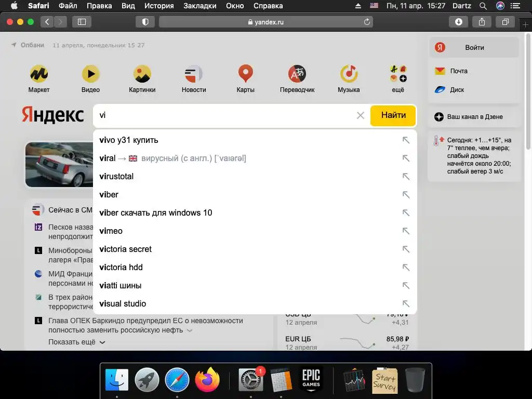Screen dimensions: 532x399
Task: Open Spotlight search in menu bar
Action: tap(483, 6)
